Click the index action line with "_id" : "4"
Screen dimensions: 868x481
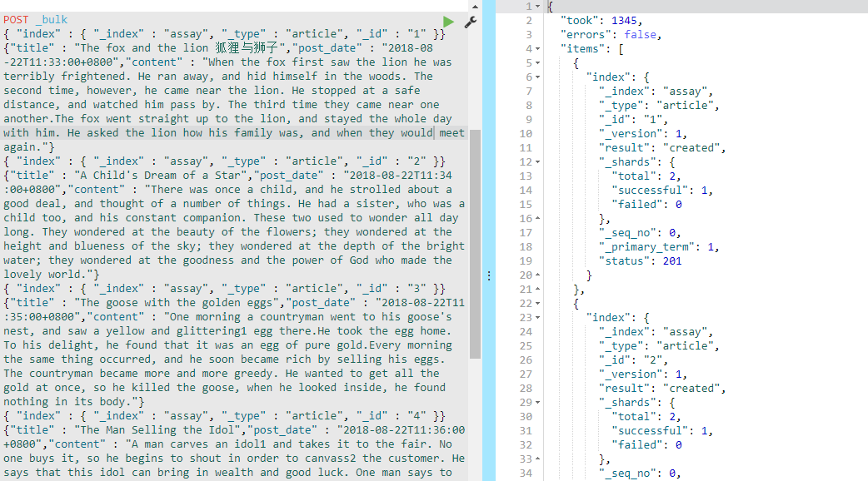(x=224, y=416)
